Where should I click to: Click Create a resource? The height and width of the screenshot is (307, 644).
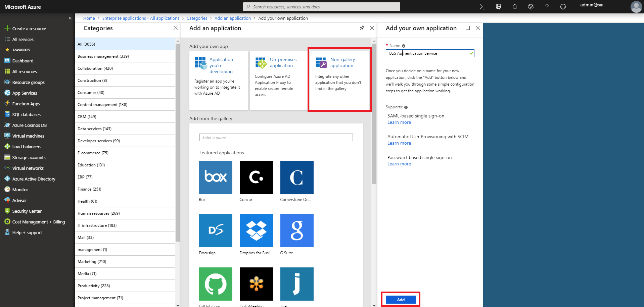(x=29, y=29)
